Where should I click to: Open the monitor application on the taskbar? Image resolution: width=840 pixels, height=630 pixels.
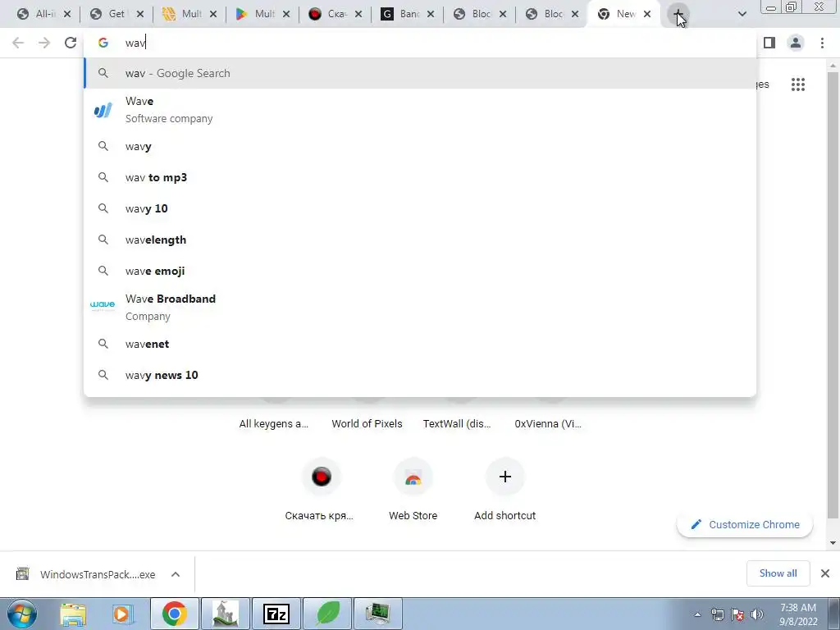(x=379, y=614)
